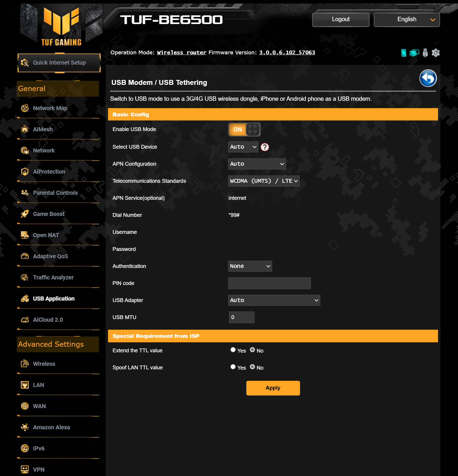Image resolution: width=458 pixels, height=476 pixels.
Task: Click the Network Map globe icon
Action: tap(25, 108)
